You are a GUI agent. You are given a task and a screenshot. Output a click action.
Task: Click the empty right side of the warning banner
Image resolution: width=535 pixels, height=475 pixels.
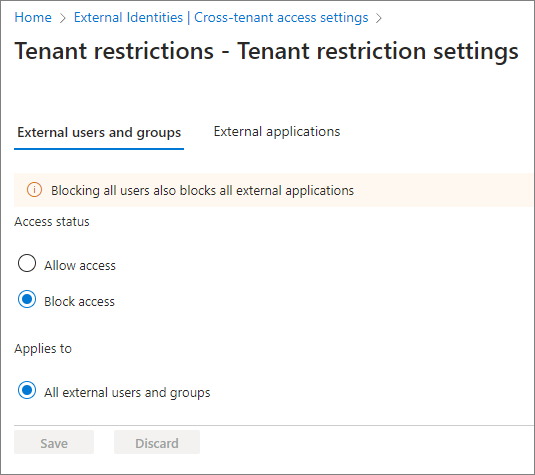click(444, 190)
